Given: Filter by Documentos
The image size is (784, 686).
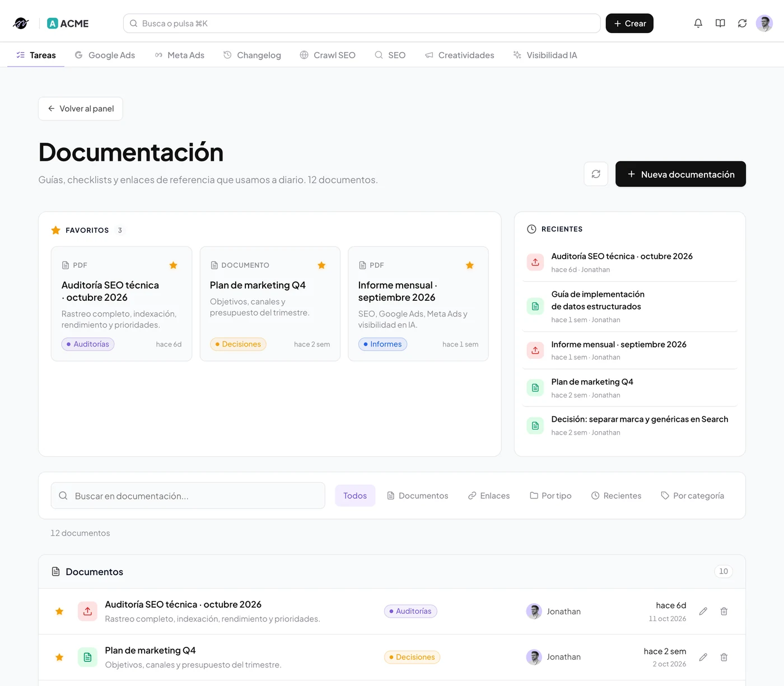Looking at the screenshot, I should (x=418, y=496).
